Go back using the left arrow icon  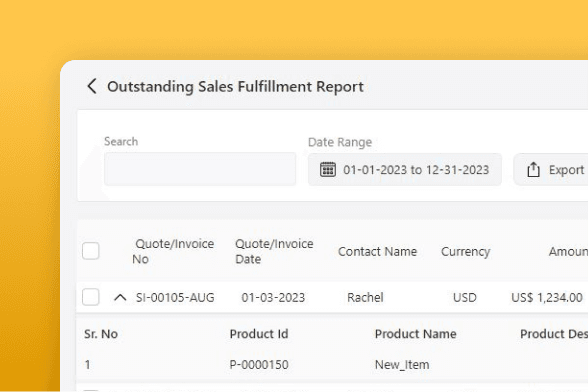coord(92,86)
